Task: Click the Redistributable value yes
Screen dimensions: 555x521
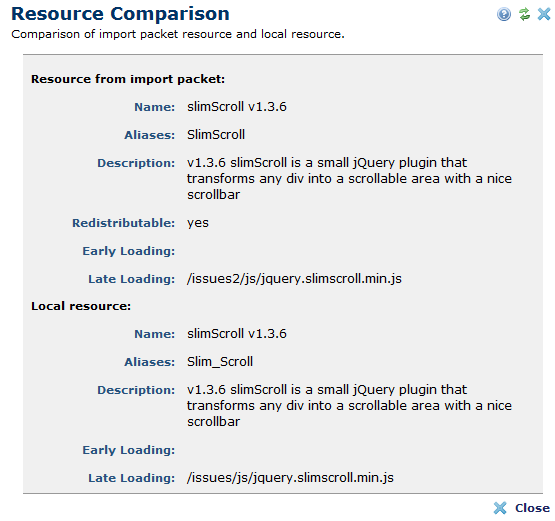Action: coord(198,223)
